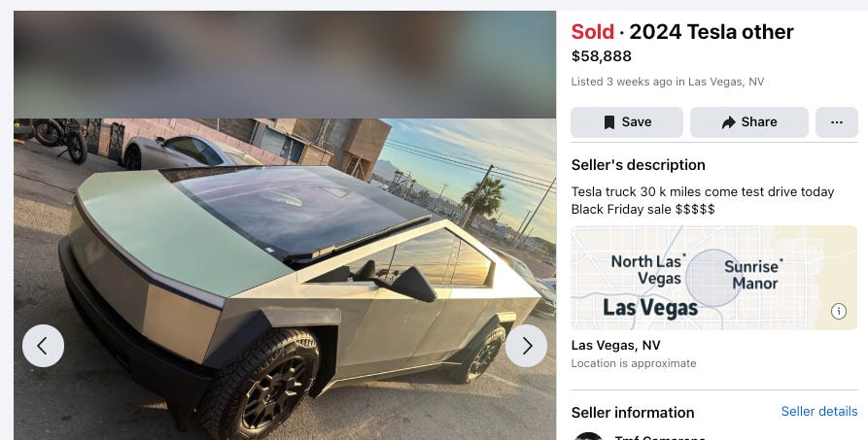Click the bookmark icon on Save
The width and height of the screenshot is (868, 440).
[608, 122]
